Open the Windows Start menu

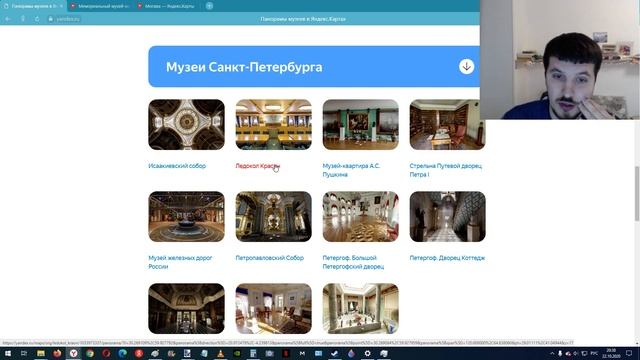pos(7,353)
